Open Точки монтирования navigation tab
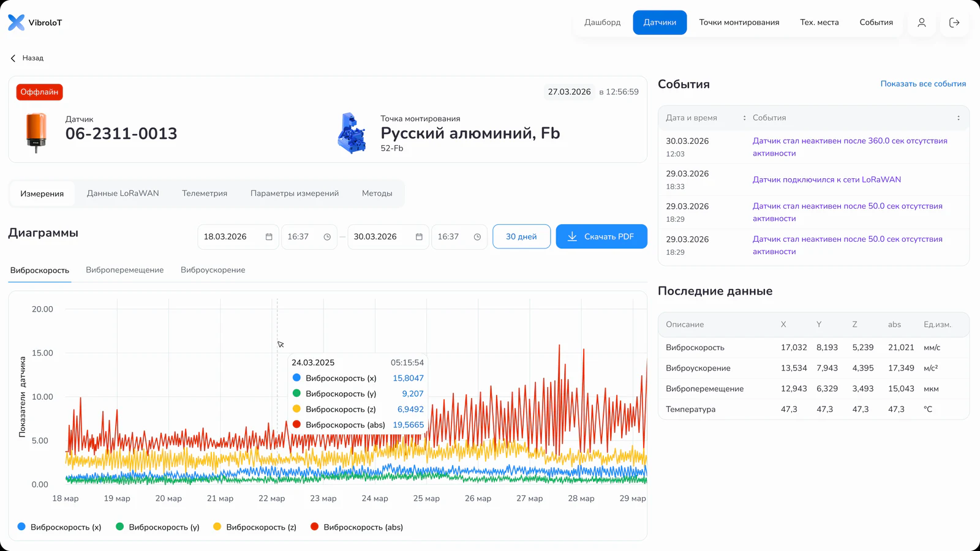The width and height of the screenshot is (980, 551). click(739, 23)
